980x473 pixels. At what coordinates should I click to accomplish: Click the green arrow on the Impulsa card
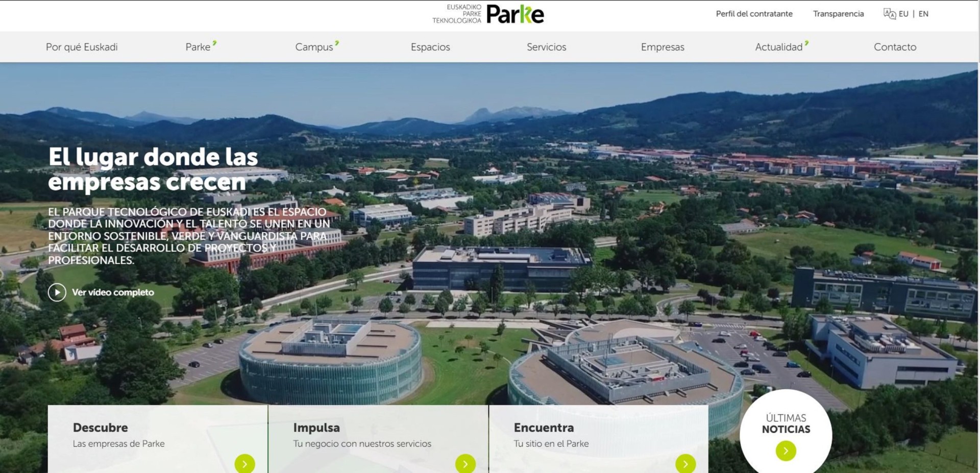pos(465,464)
